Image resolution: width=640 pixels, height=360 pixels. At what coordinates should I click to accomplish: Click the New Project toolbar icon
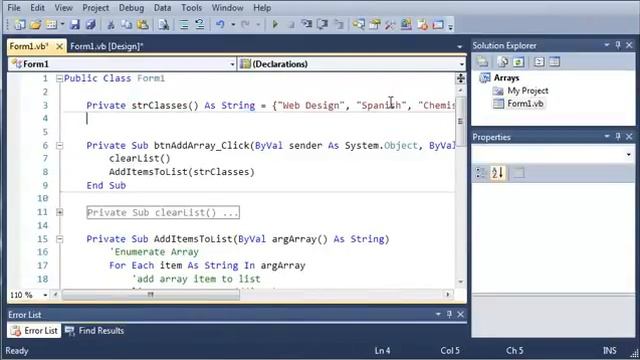(x=19, y=24)
